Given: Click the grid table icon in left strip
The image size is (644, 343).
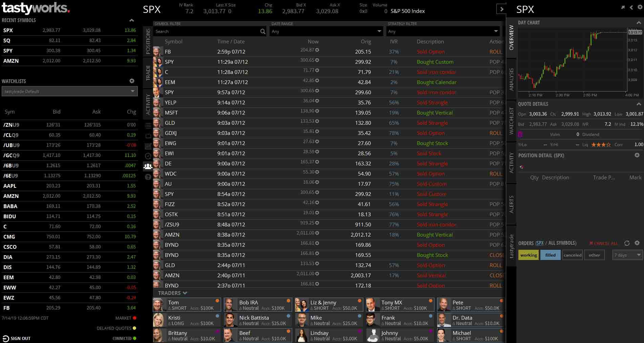Looking at the screenshot, I should [x=148, y=146].
